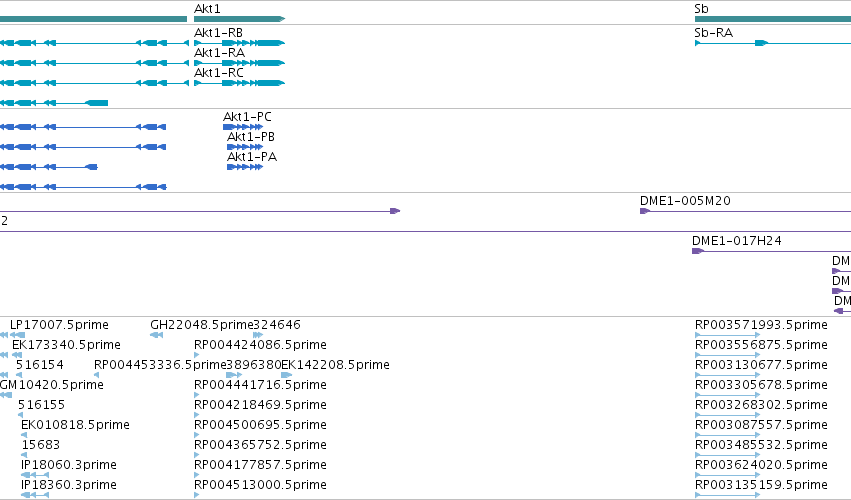Click the 516155 feature label
The width and height of the screenshot is (851, 500).
41,405
